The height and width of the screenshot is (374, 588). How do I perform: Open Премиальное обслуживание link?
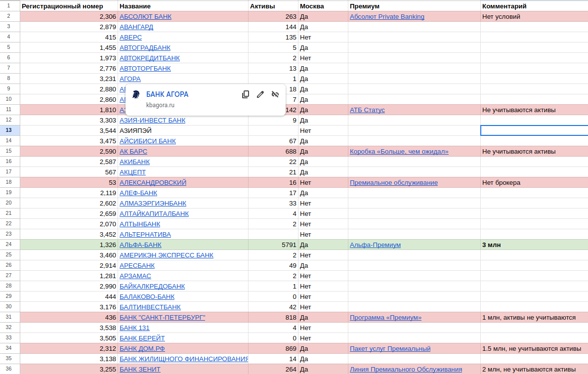(394, 183)
